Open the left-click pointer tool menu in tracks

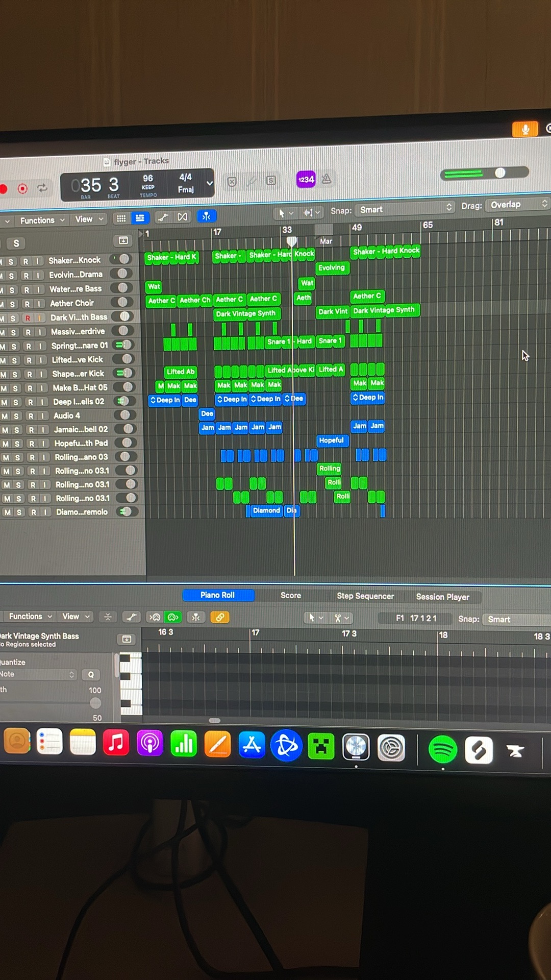(285, 213)
